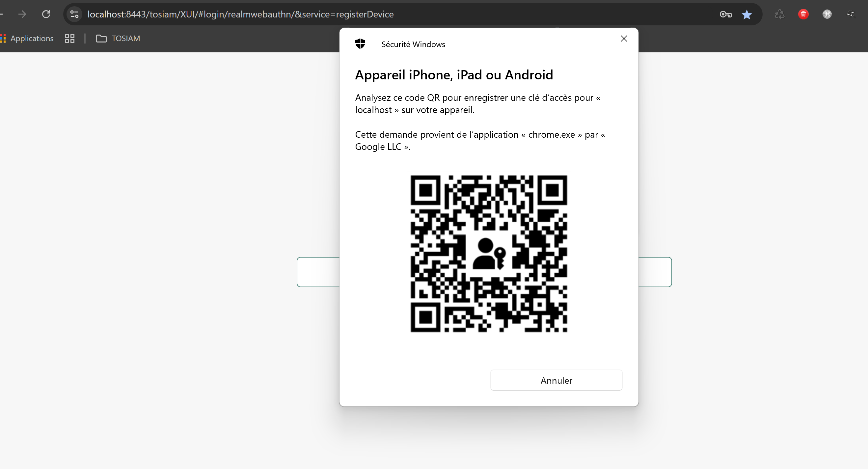
Task: Click the passkey person icon in QR code
Action: 489,253
